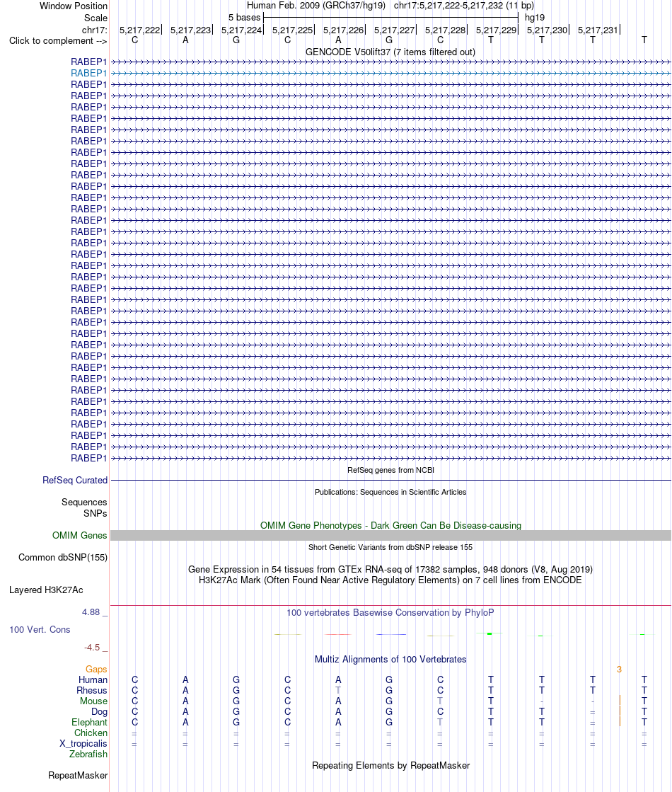Click the RefSeq Curated dark blue gene line
Viewport: 672px width, 792px height.
[390, 481]
